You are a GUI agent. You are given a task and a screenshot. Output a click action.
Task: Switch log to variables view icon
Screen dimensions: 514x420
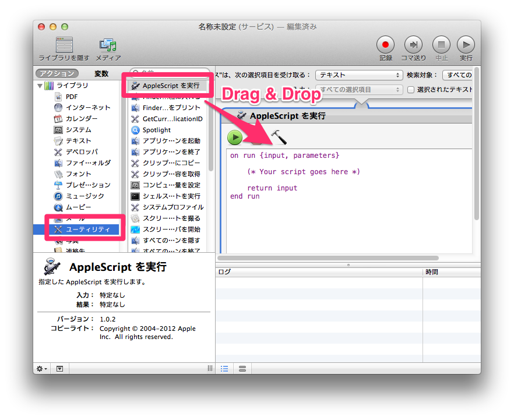click(x=242, y=369)
